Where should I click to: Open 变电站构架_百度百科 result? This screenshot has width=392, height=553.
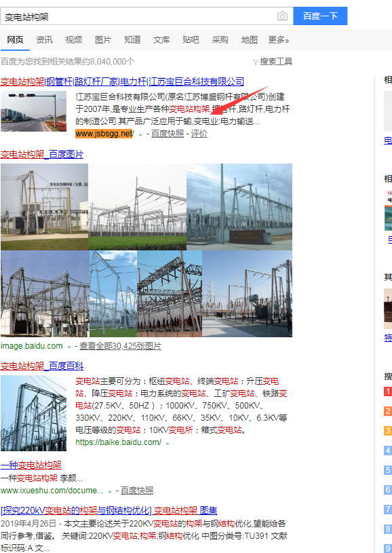(42, 366)
